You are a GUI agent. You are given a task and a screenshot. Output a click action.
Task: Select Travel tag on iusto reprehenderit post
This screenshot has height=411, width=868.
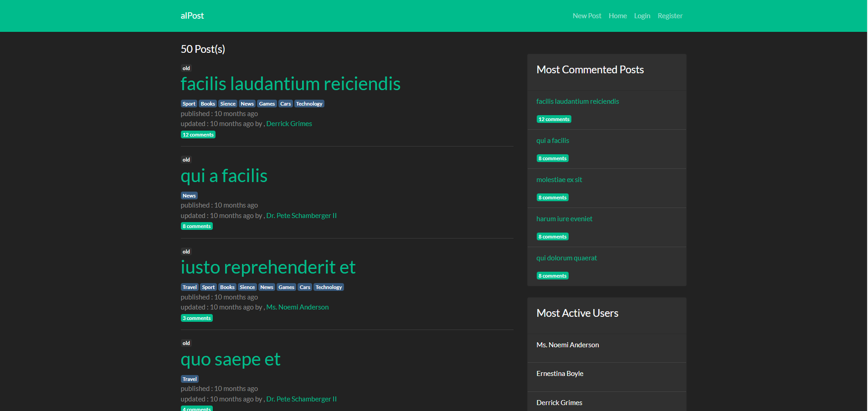pos(190,287)
